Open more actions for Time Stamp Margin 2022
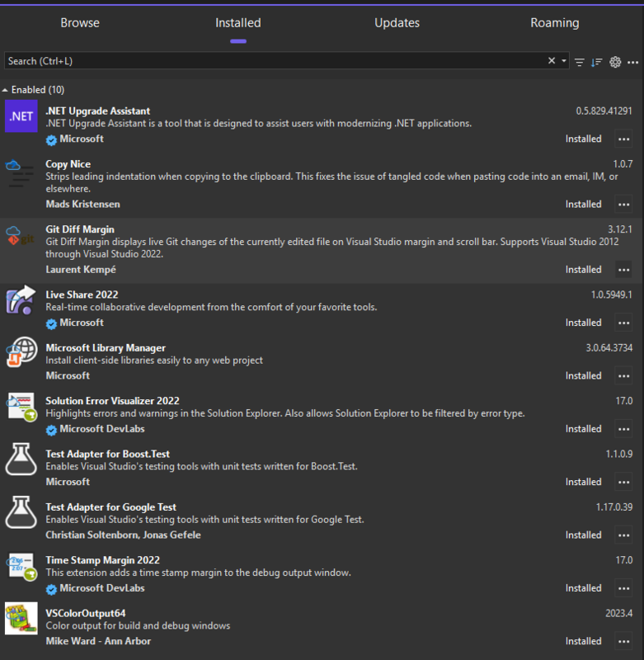Image resolution: width=644 pixels, height=660 pixels. tap(623, 588)
